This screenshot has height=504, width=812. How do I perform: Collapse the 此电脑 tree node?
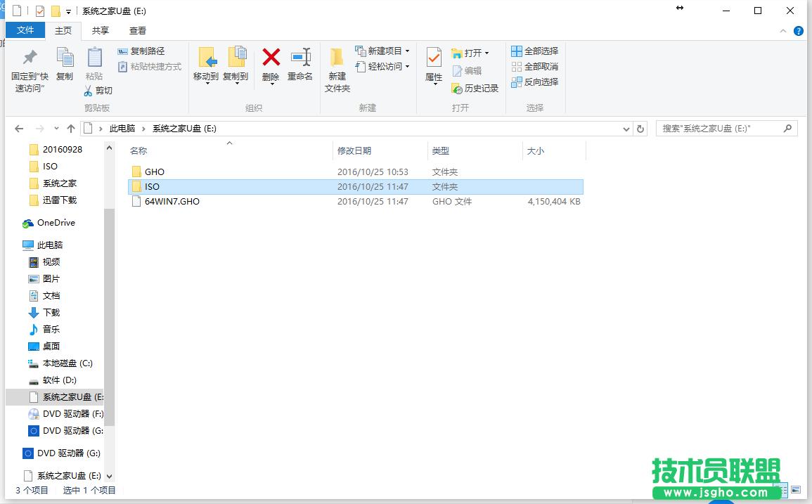coord(19,244)
